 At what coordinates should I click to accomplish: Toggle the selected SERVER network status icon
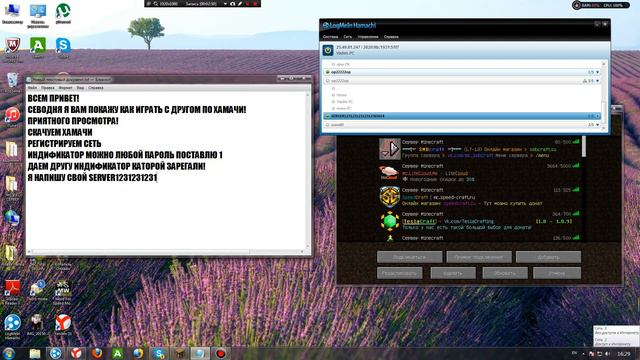pyautogui.click(x=327, y=116)
